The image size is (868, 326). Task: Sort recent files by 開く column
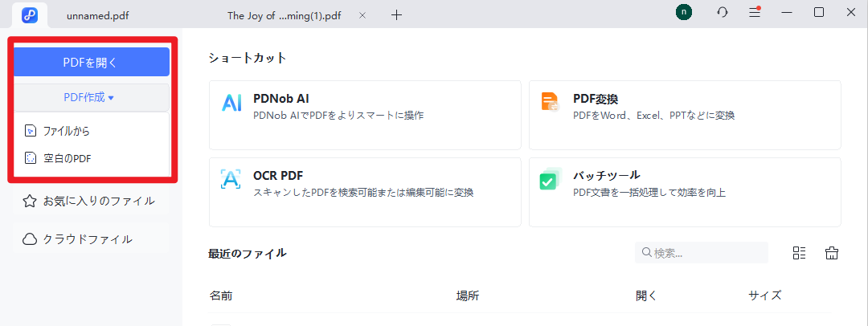pos(646,295)
